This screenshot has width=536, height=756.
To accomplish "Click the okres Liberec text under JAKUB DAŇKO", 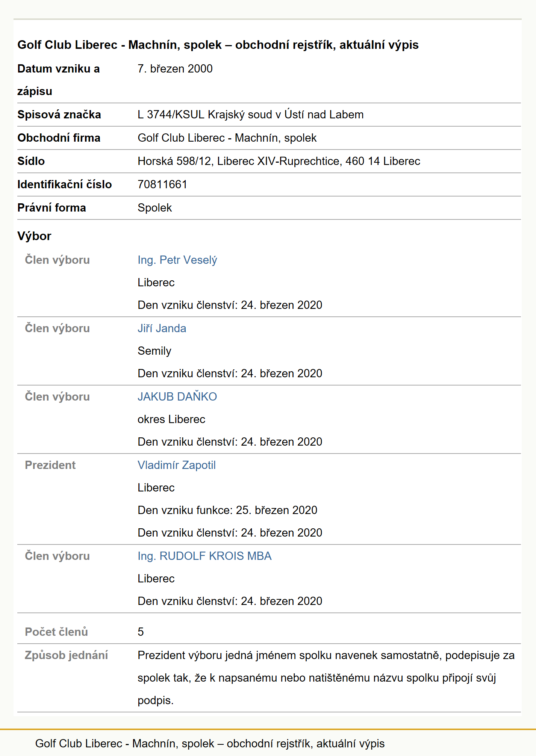I will [x=171, y=419].
